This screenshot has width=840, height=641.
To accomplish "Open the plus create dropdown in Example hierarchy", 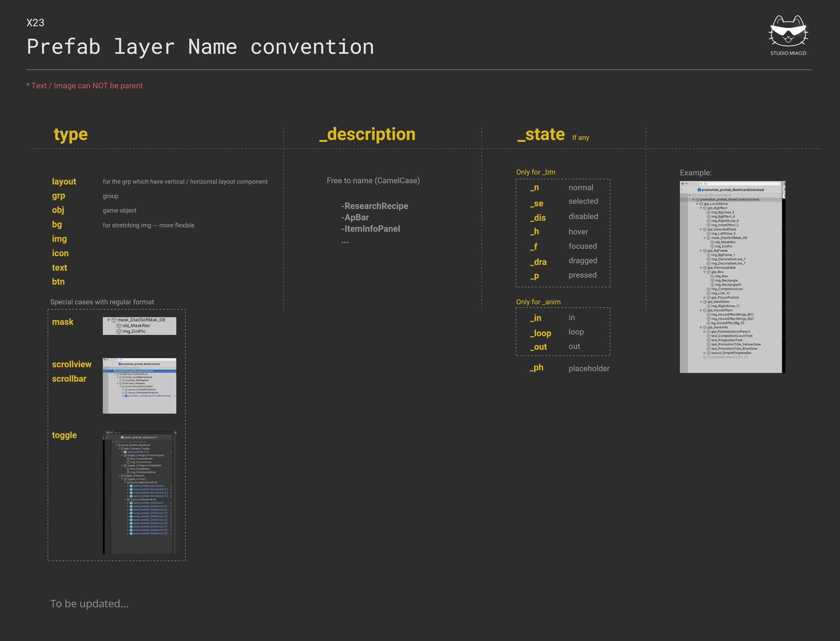I will (x=684, y=184).
